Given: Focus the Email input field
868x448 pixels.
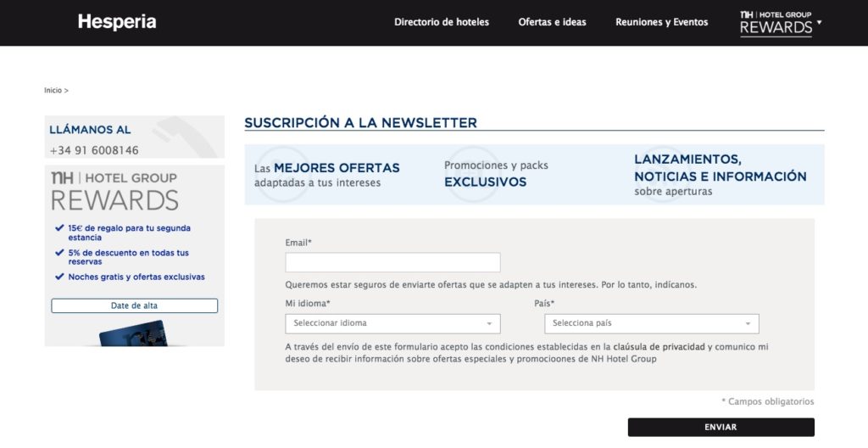Looking at the screenshot, I should tap(392, 262).
